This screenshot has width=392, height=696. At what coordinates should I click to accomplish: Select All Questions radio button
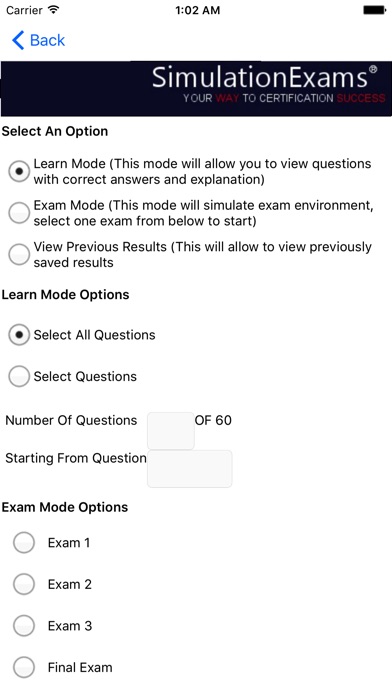[19, 335]
